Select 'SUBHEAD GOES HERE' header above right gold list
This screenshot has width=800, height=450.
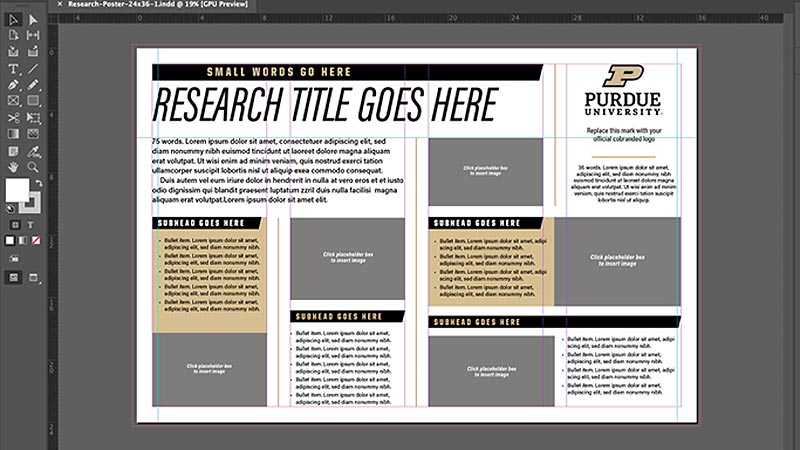[x=486, y=223]
